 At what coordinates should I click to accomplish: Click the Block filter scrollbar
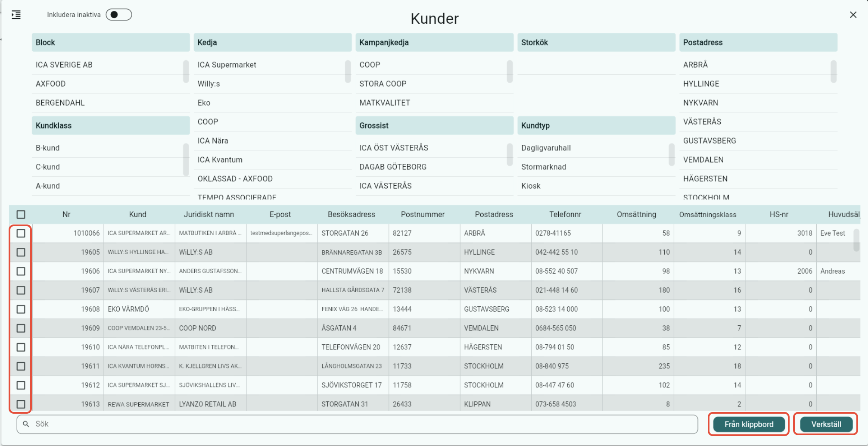[186, 71]
